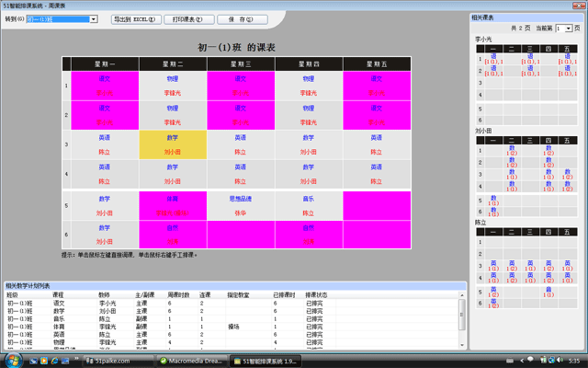Launch Media Player from quick launch
The height and width of the screenshot is (368, 588).
pos(44,361)
